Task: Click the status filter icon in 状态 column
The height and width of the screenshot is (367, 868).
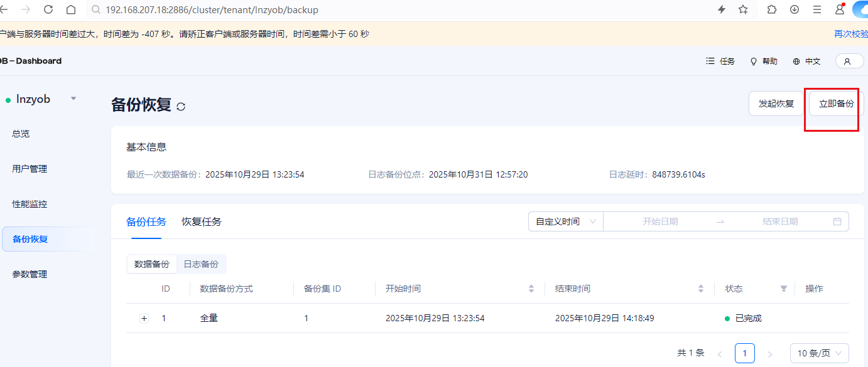Action: click(783, 289)
